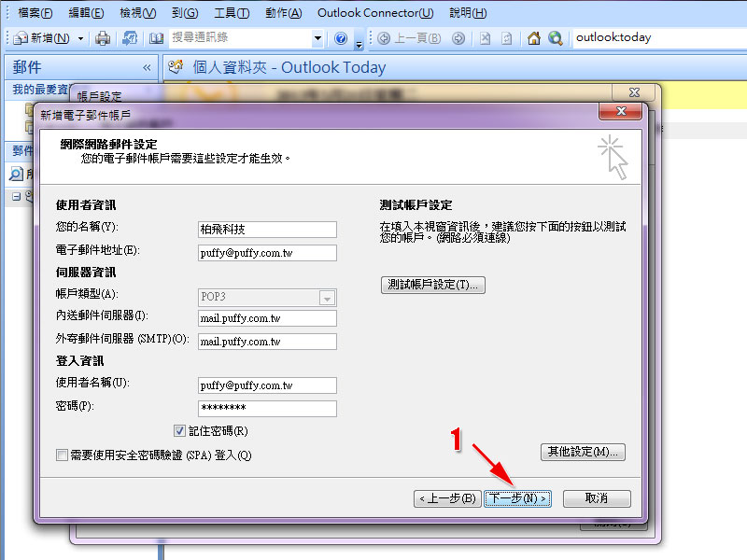Click the forward navigation arrow icon
747x560 pixels.
point(458,38)
